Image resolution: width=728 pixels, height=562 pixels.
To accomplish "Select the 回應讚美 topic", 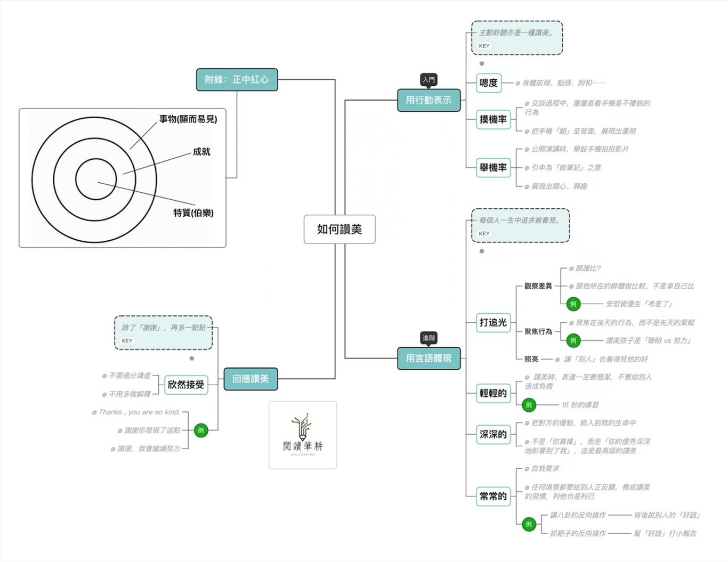I will click(x=250, y=379).
